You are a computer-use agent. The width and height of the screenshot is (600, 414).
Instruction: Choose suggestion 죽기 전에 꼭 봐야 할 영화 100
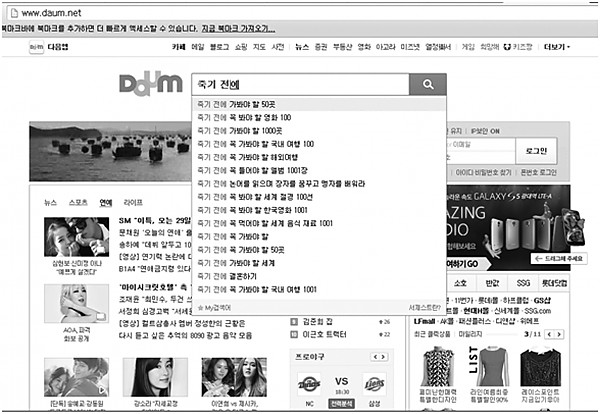point(319,117)
